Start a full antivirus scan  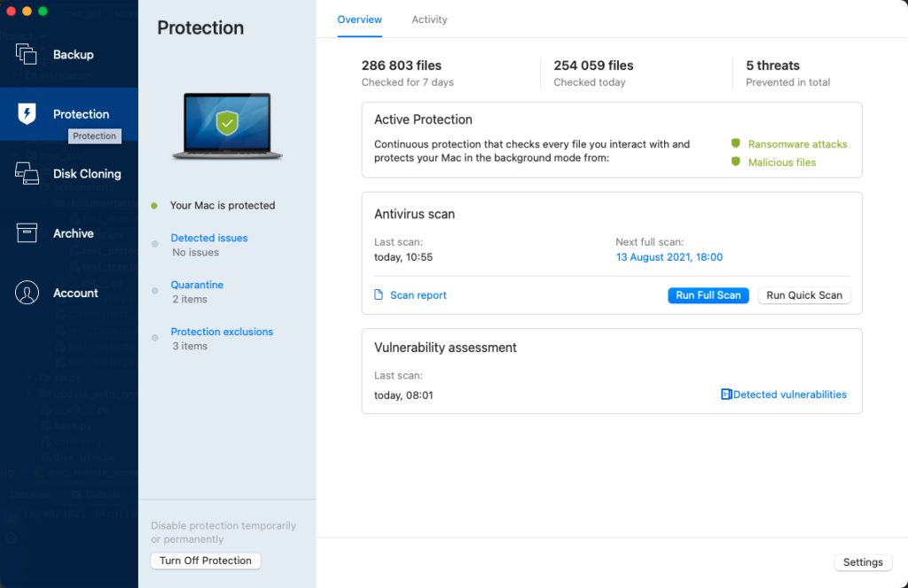tap(708, 295)
